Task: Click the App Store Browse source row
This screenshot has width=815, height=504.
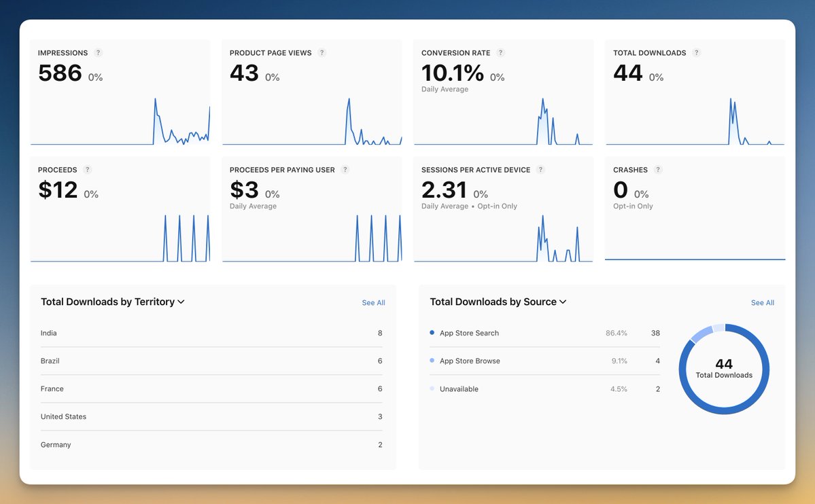Action: click(544, 361)
